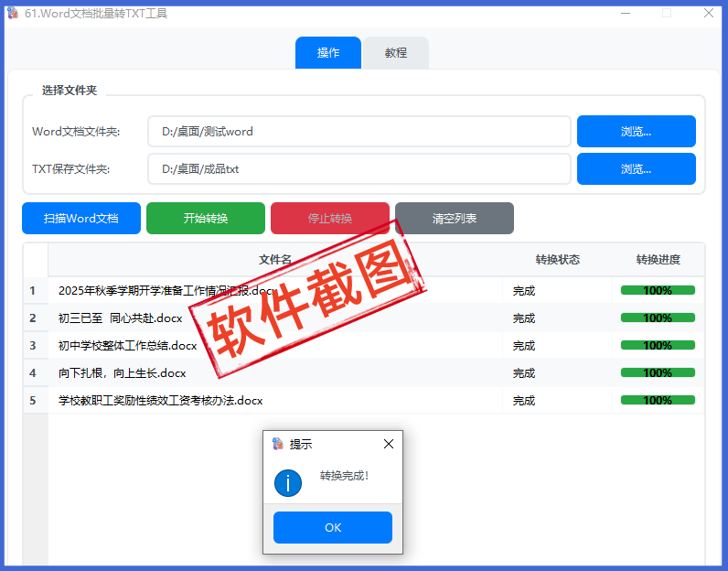The width and height of the screenshot is (728, 571).
Task: Browse for the TXT保存文件夹 path
Action: [x=636, y=169]
